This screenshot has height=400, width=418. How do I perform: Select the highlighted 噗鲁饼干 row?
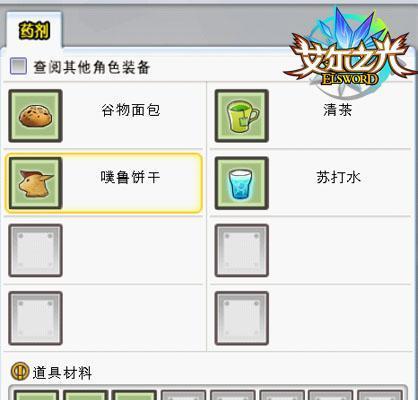(104, 183)
